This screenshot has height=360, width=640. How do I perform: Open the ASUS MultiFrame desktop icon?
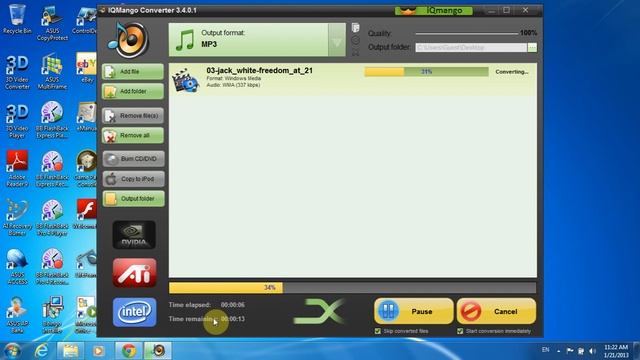pos(52,72)
